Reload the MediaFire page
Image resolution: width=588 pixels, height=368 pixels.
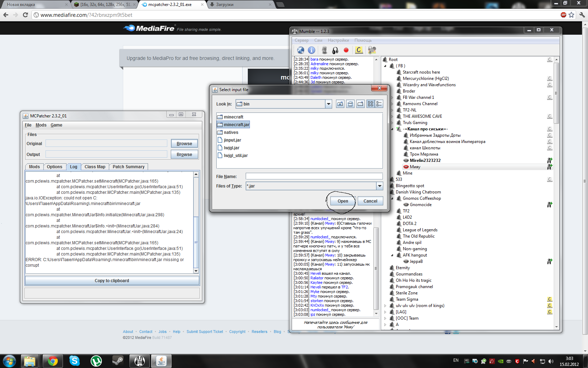(x=25, y=15)
